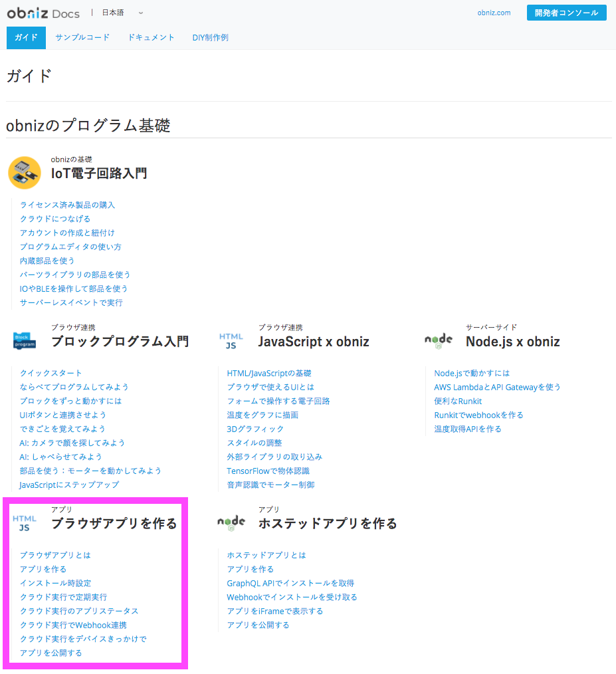The height and width of the screenshot is (674, 616).
Task: Open AI: しゃべらせてみよう link
Action: [60, 457]
